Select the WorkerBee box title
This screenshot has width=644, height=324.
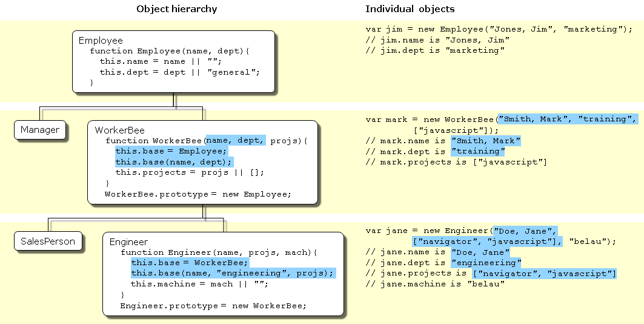[x=120, y=130]
